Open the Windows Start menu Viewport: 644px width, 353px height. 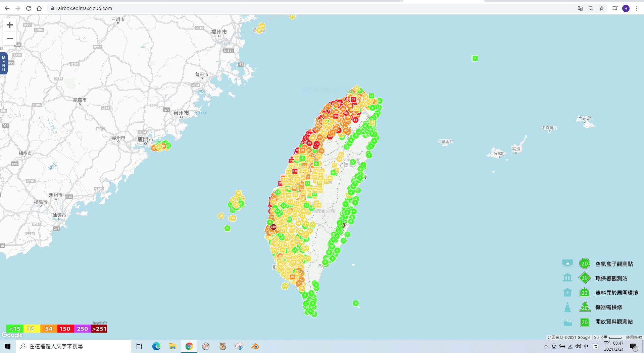click(x=8, y=346)
